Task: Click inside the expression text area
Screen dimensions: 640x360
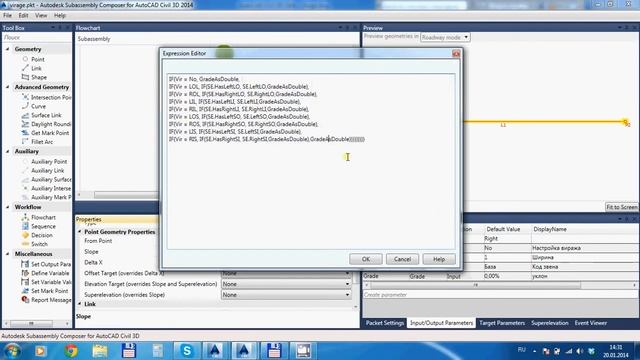Action: tap(311, 161)
